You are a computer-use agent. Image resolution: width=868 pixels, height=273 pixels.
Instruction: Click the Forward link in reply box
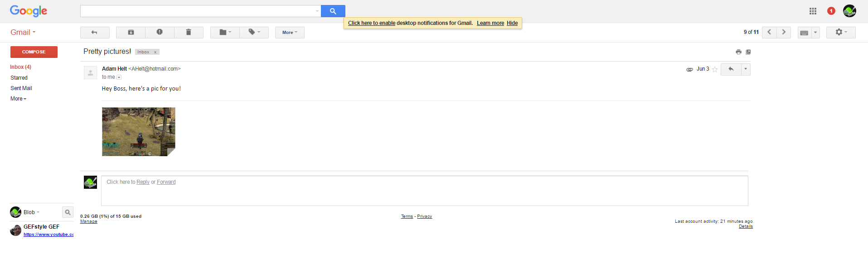tap(166, 182)
